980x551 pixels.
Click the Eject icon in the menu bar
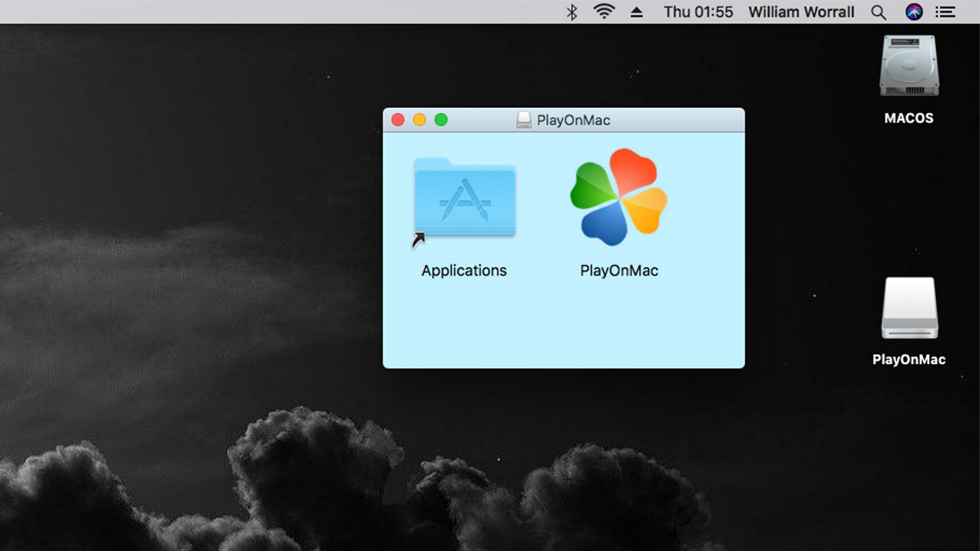[636, 11]
